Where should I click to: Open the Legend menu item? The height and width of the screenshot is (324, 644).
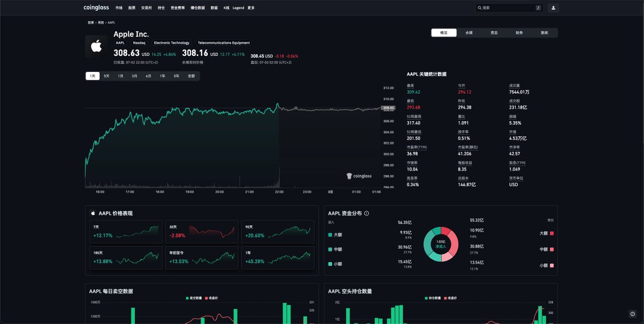[238, 8]
